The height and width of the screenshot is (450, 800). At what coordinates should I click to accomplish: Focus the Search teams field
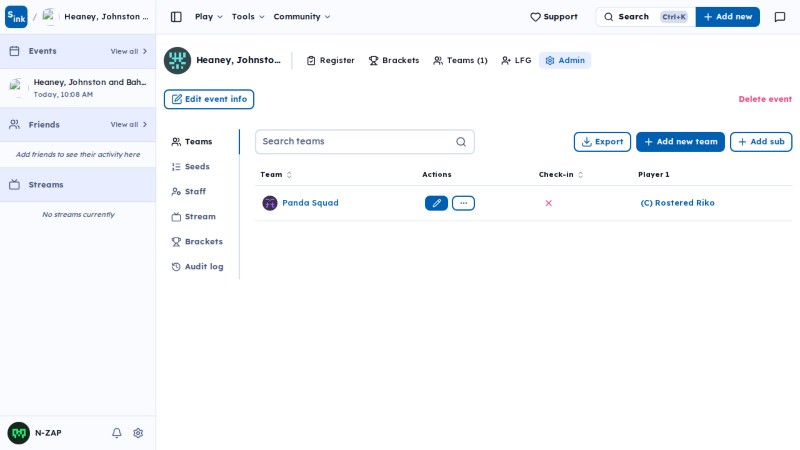pos(365,142)
